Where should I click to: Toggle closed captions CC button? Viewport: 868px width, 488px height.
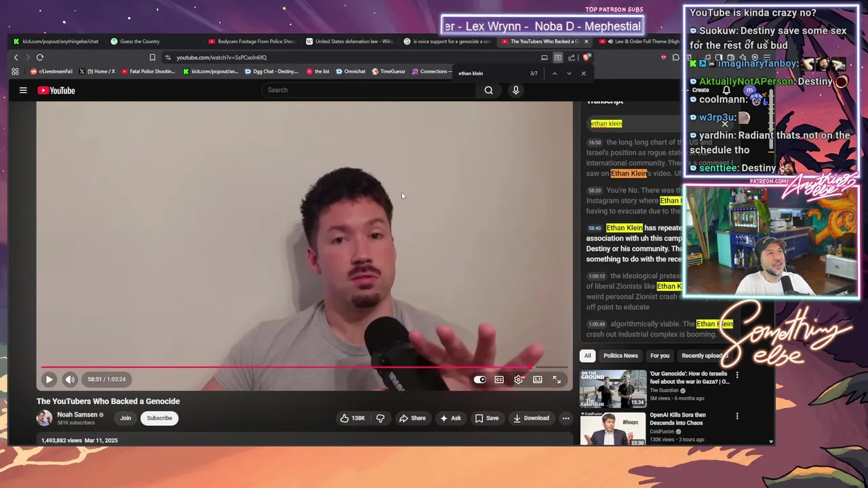point(499,380)
